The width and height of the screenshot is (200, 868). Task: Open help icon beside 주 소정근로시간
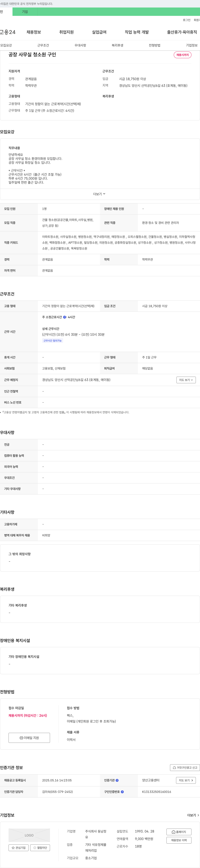pos(65,317)
